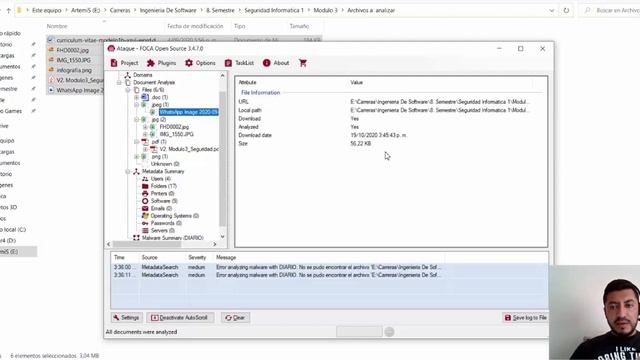The height and width of the screenshot is (360, 640).
Task: Toggle checkbox of curriculum-vitae file in Explorer
Action: point(50,40)
